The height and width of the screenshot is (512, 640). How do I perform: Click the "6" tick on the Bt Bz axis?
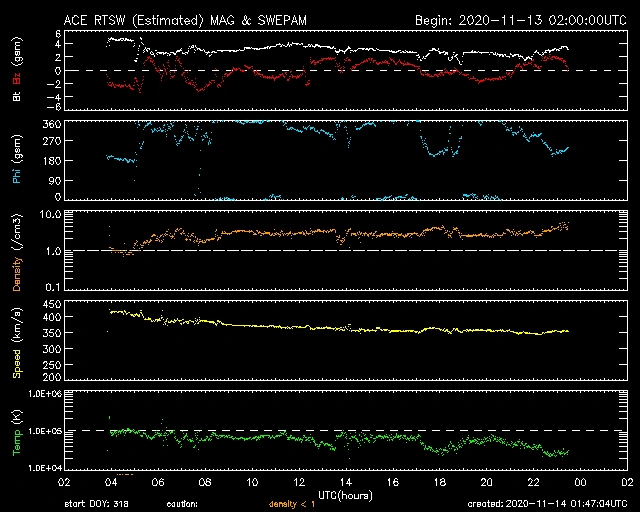click(x=58, y=34)
